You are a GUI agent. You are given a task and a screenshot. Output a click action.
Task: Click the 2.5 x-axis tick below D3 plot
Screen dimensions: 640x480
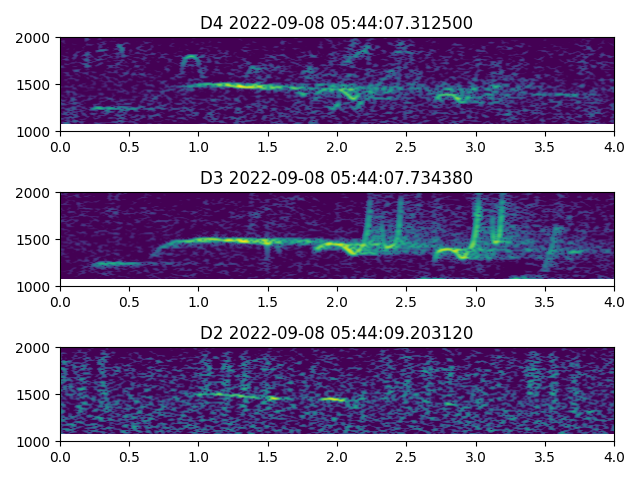[406, 302]
